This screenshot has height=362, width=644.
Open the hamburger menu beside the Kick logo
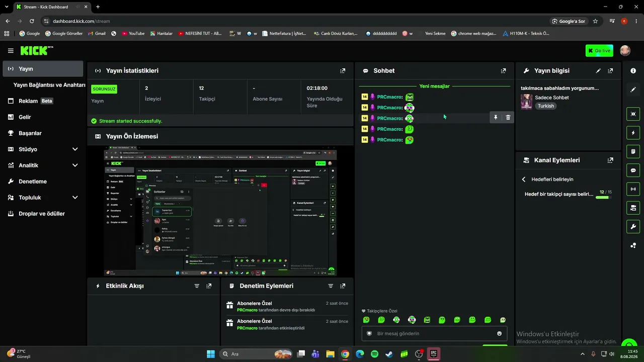[11, 51]
